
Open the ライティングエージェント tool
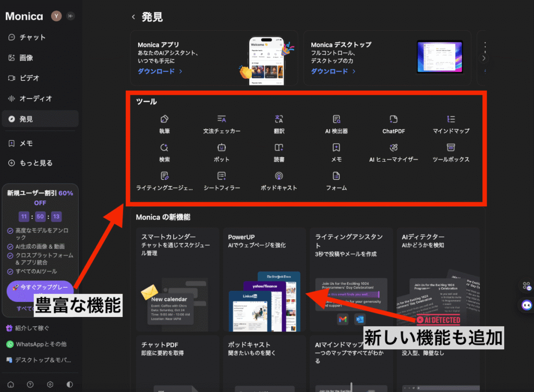click(164, 181)
